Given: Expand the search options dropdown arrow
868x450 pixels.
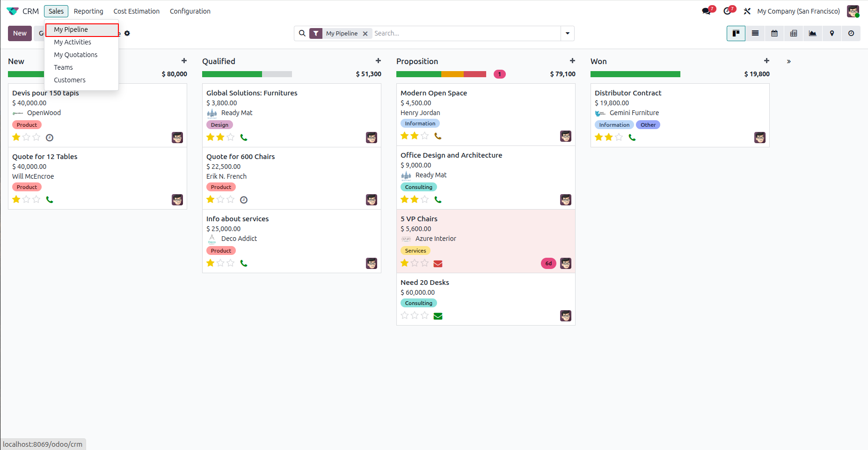Looking at the screenshot, I should (x=568, y=33).
